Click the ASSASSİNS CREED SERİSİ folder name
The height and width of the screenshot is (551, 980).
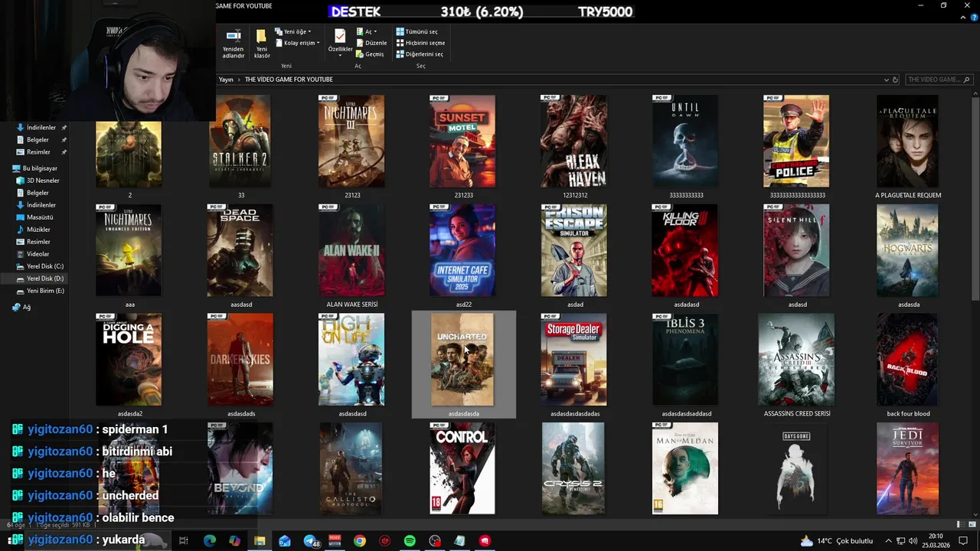797,414
